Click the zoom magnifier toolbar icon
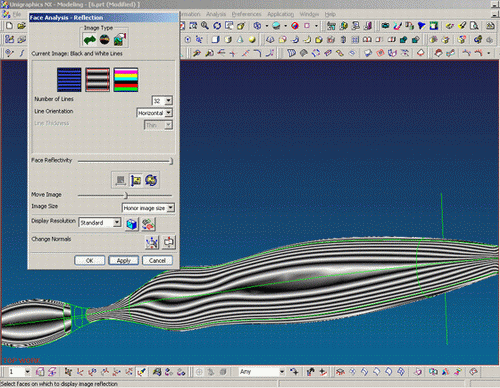The height and width of the screenshot is (388, 500). (x=205, y=26)
